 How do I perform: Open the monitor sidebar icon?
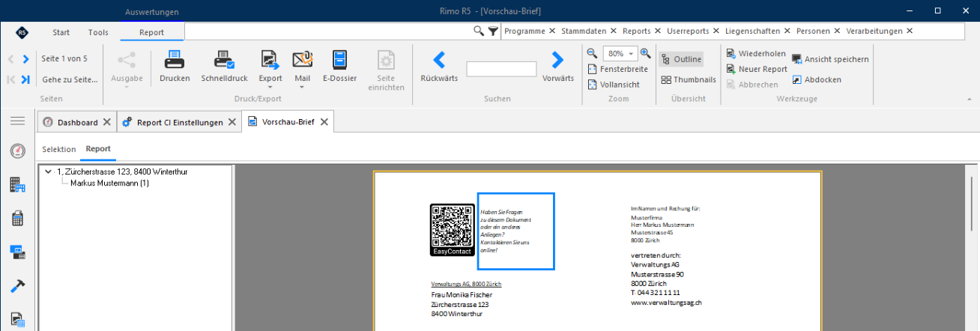pos(17,252)
